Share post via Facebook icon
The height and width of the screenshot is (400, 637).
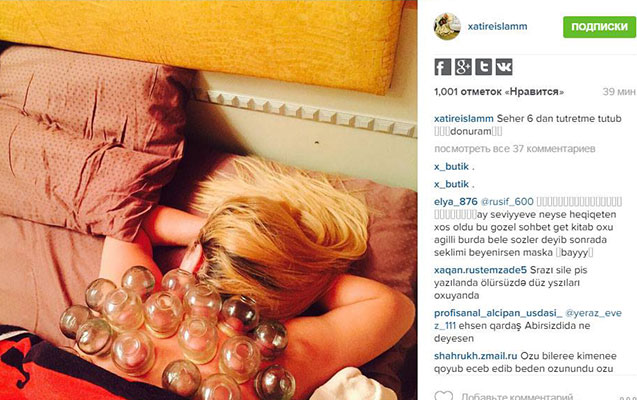[x=442, y=67]
